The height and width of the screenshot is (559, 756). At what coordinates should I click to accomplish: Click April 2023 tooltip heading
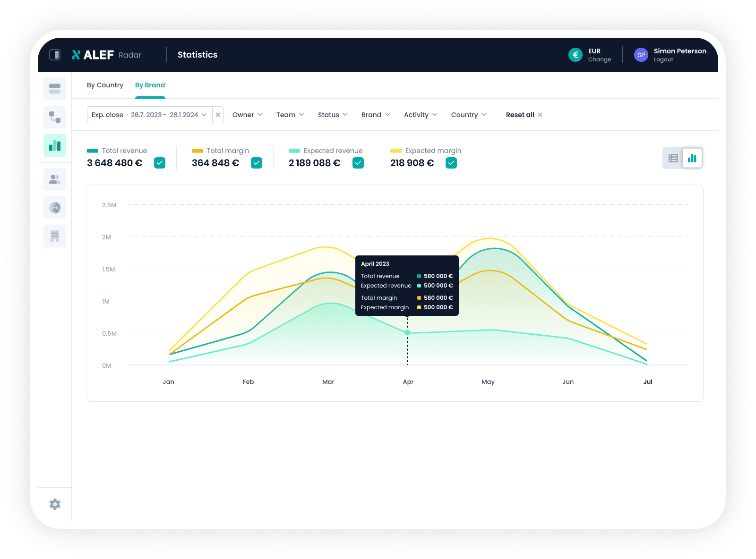(375, 264)
